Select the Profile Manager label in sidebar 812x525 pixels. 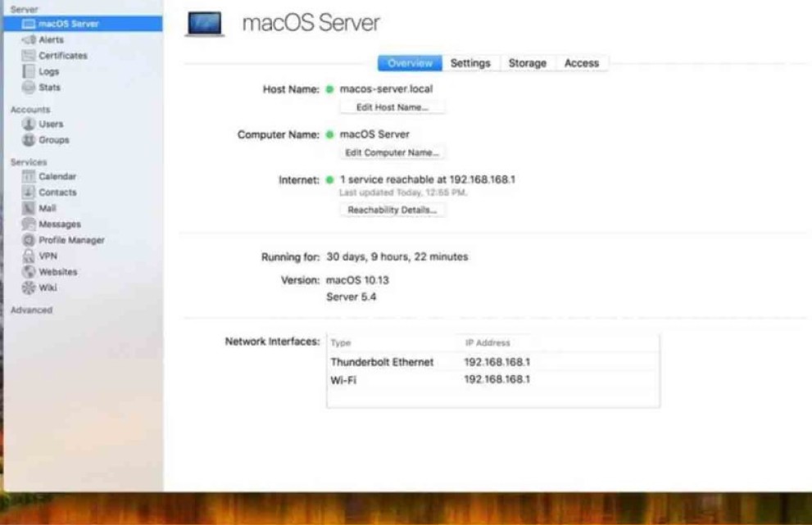pos(71,240)
